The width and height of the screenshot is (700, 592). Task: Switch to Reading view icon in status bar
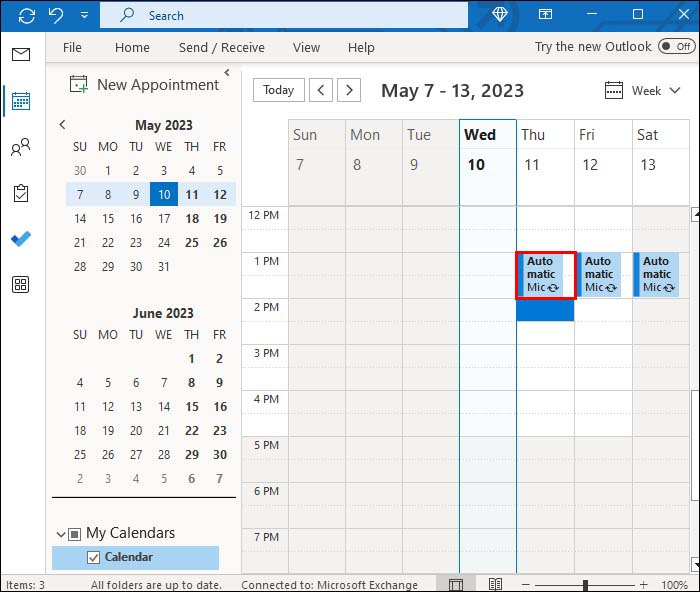point(495,584)
